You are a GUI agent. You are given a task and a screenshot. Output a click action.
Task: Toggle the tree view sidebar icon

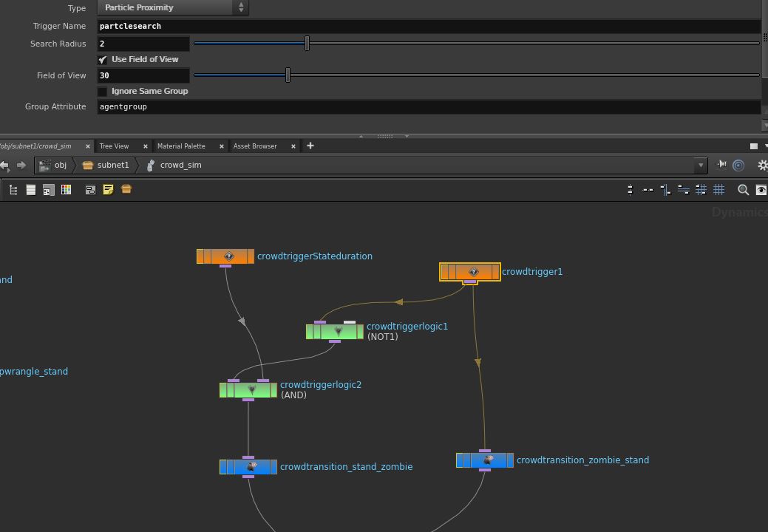point(13,190)
